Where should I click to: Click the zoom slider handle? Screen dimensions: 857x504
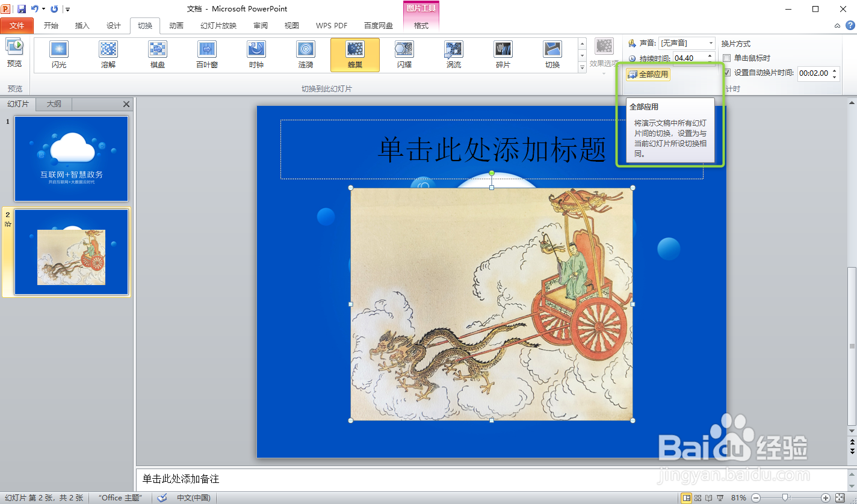(x=785, y=498)
